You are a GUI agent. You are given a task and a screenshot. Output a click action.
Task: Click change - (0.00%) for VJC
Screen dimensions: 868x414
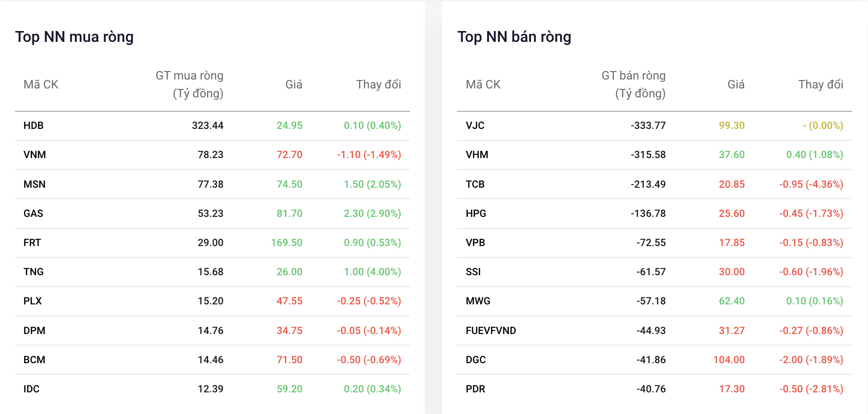(823, 126)
